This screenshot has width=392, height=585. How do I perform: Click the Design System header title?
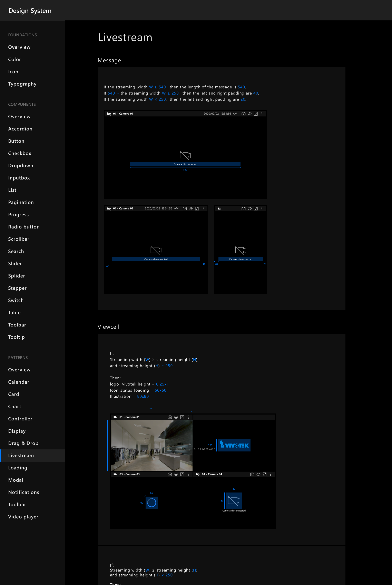[30, 10]
